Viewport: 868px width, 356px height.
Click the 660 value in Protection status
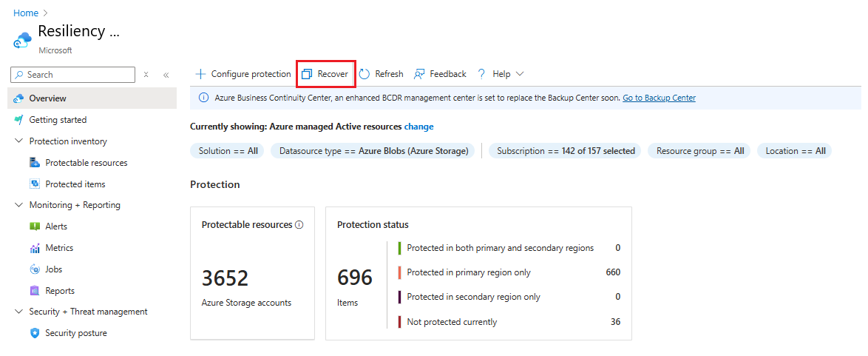[613, 272]
